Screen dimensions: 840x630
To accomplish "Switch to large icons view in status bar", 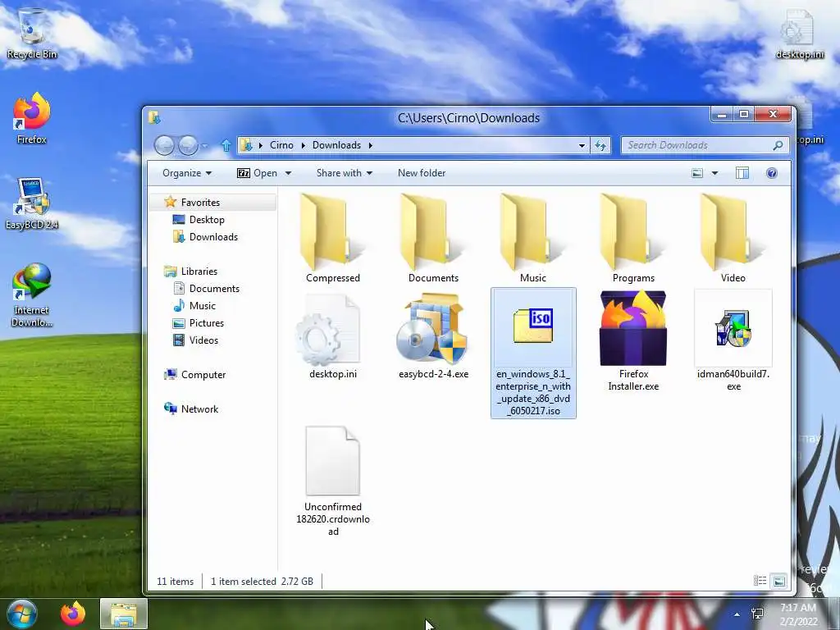I will pyautogui.click(x=779, y=581).
